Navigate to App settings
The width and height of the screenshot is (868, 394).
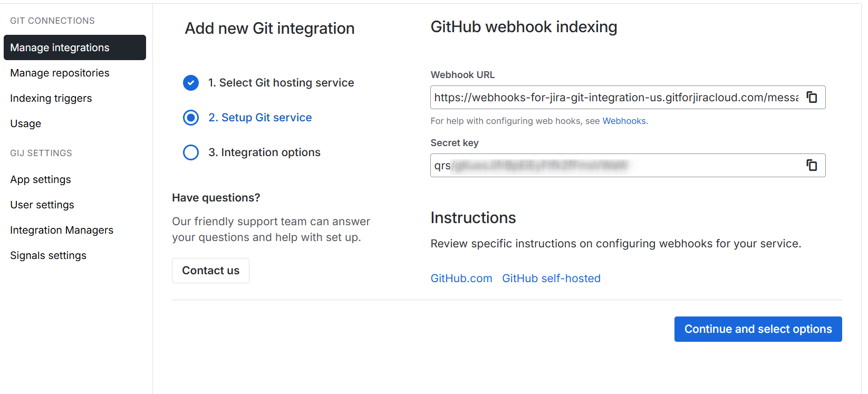(x=40, y=179)
